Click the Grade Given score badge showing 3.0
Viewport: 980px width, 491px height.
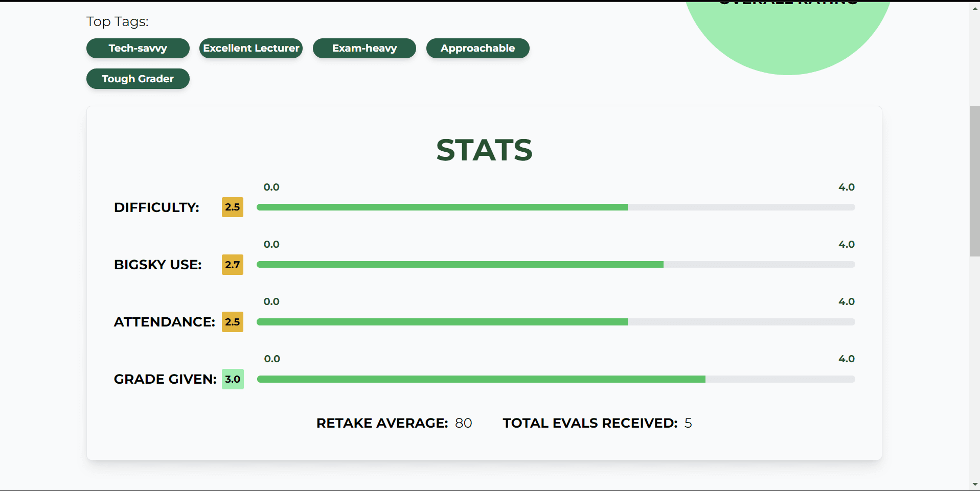(232, 379)
